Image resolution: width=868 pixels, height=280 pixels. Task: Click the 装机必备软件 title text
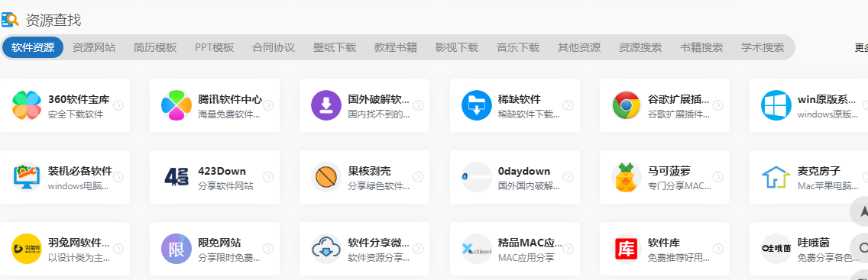pos(80,171)
